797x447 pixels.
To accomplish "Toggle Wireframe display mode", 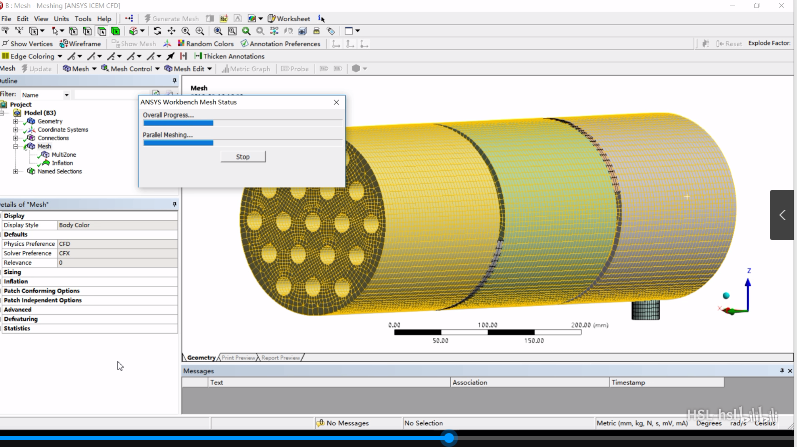I will (80, 44).
